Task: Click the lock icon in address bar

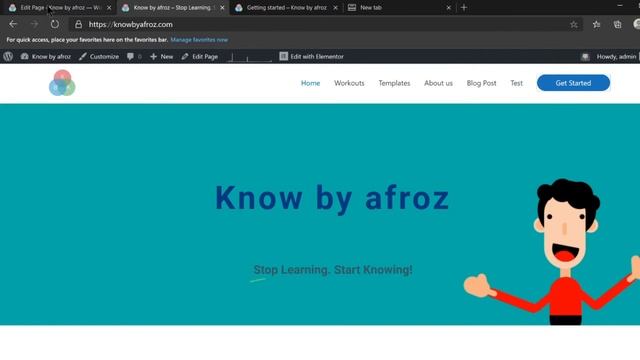Action: coord(78,24)
